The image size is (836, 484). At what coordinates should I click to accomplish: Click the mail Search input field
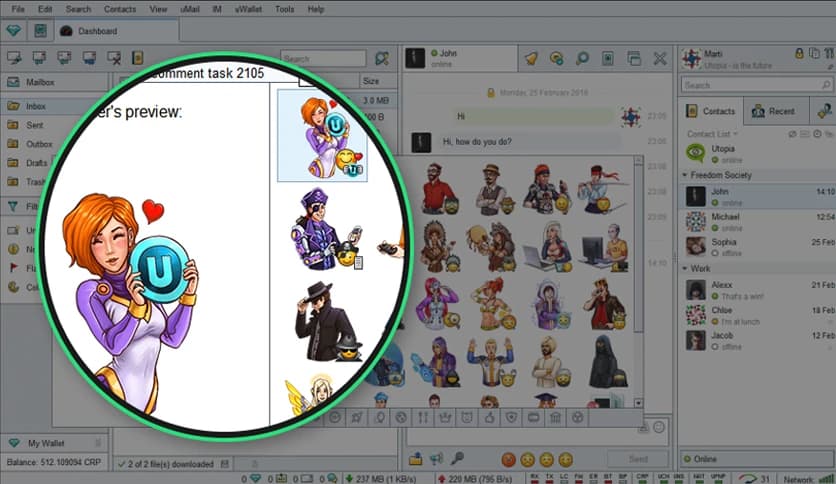[324, 59]
